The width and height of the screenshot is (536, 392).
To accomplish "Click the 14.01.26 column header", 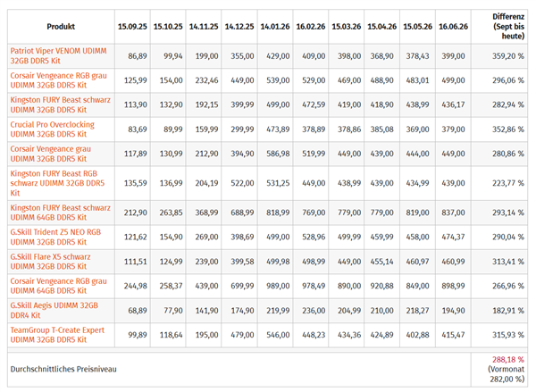I will coord(275,26).
